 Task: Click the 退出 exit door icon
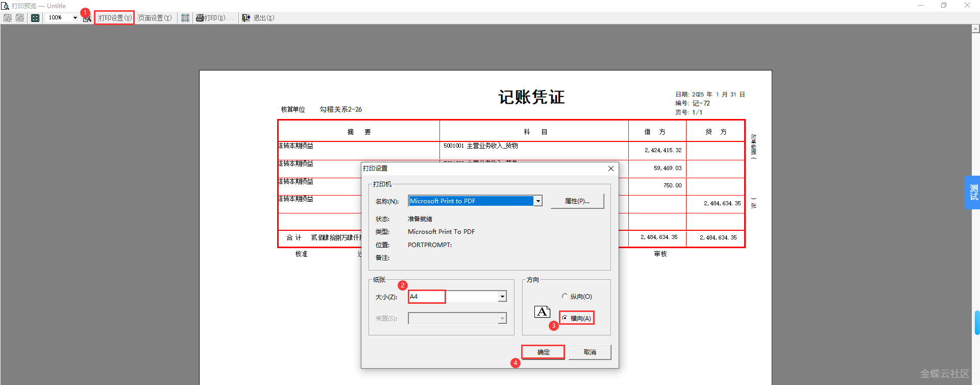tap(246, 18)
